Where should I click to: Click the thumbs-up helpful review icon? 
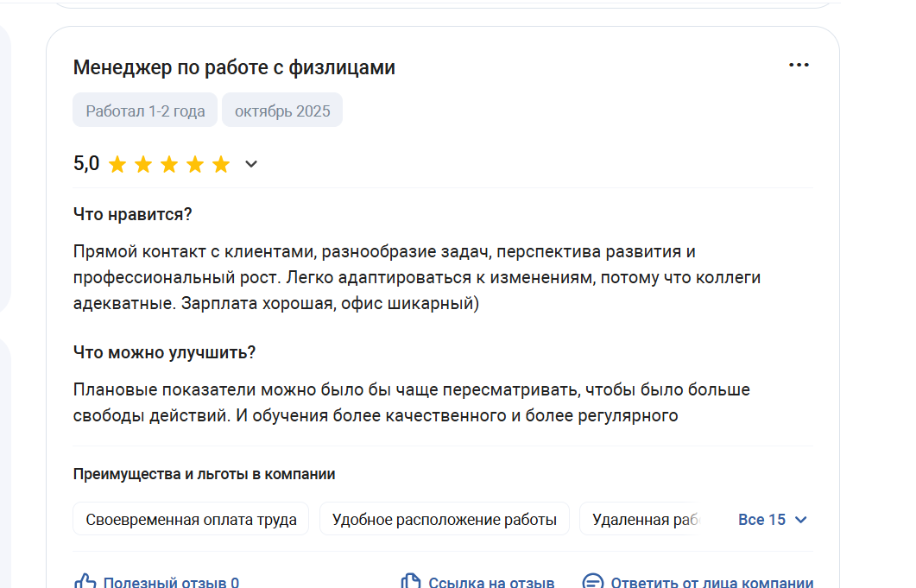point(85,581)
